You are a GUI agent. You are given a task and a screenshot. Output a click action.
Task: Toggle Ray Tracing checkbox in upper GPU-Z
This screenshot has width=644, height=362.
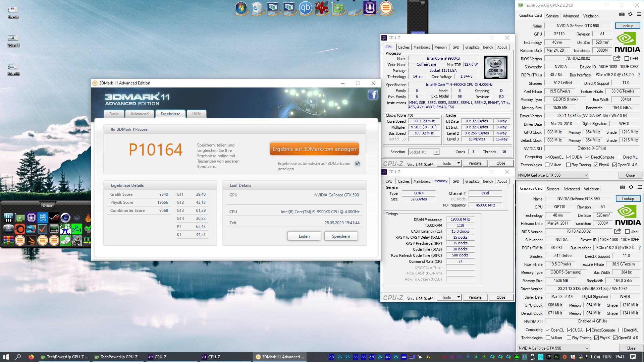tap(568, 165)
